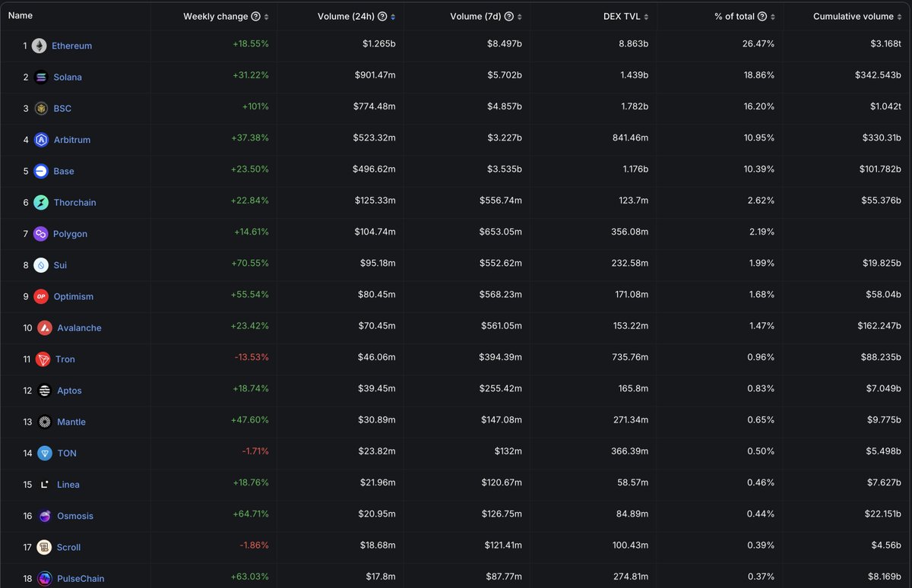Click the Name column header

(x=22, y=15)
